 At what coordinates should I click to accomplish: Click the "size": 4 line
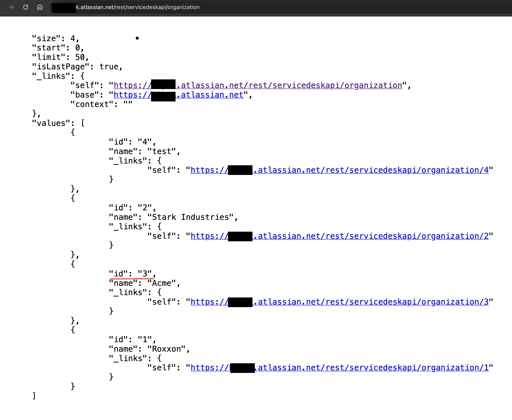click(x=55, y=38)
